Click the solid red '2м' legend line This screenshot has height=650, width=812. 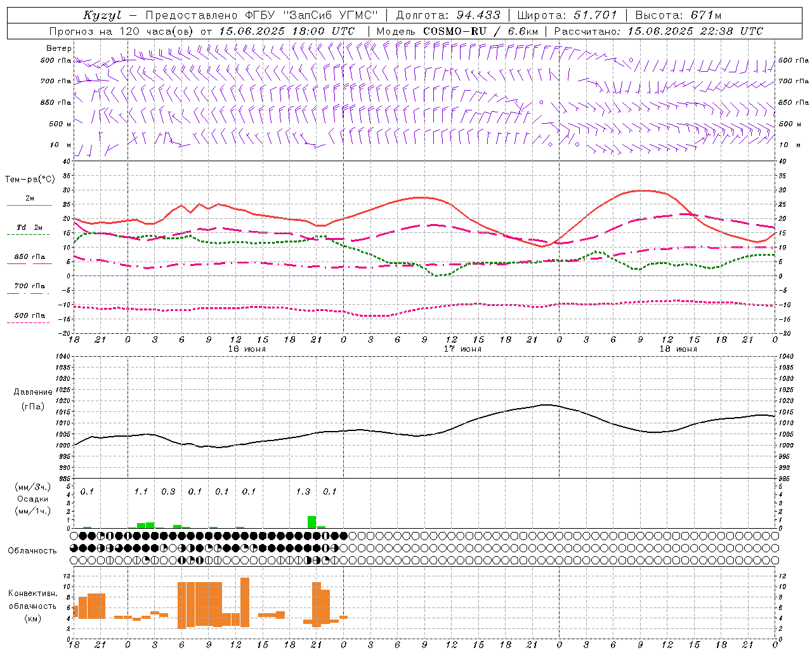(x=29, y=205)
